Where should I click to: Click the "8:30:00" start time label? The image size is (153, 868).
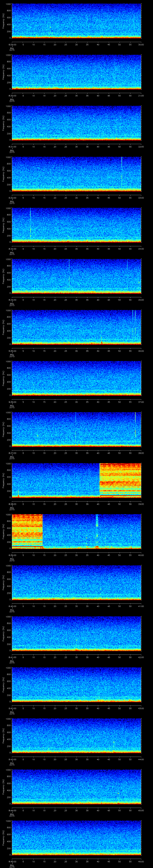(12, 96)
